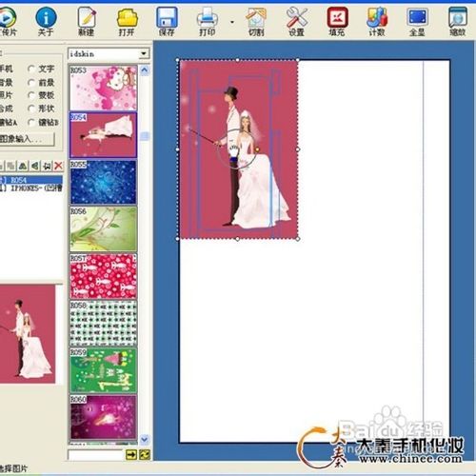Select the B058 black-white pattern thumbnail
This screenshot has height=476, width=476.
[x=104, y=323]
